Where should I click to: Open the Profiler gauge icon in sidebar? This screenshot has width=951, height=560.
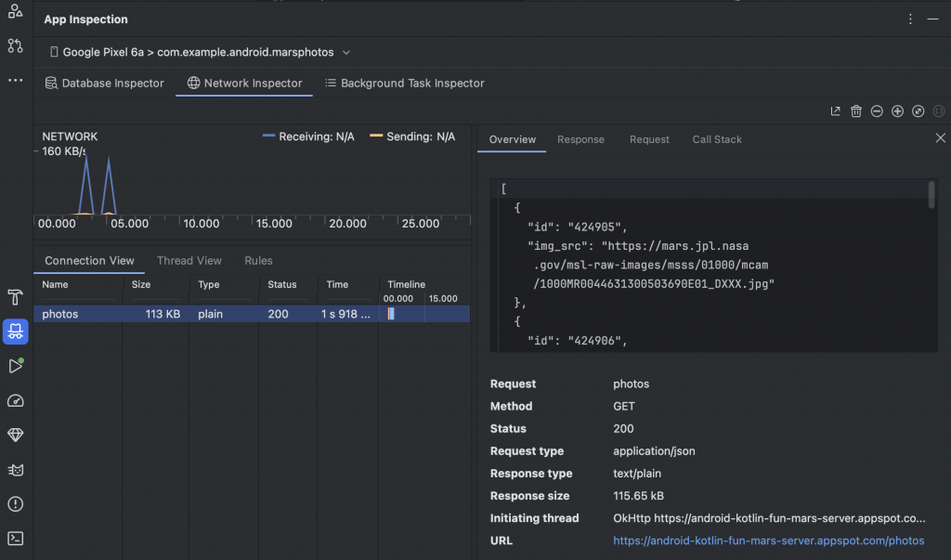[15, 401]
